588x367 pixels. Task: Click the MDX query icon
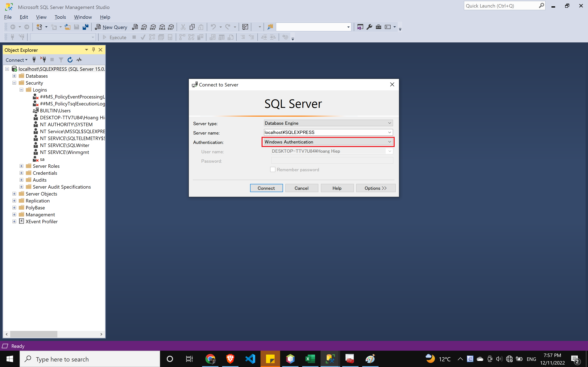tap(144, 27)
